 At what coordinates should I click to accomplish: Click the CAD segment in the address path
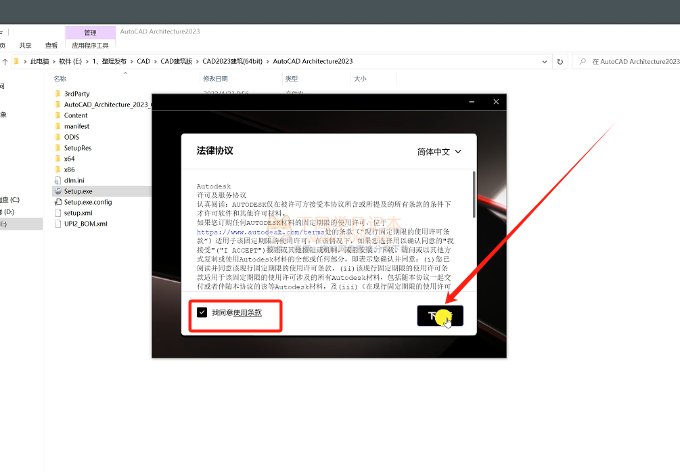(x=144, y=61)
